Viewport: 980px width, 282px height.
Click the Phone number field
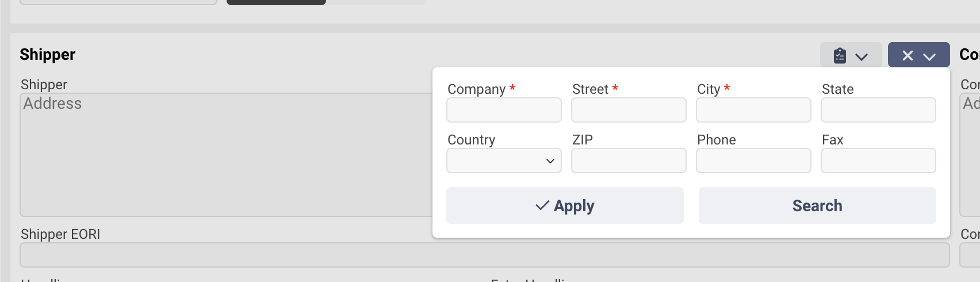coord(753,161)
